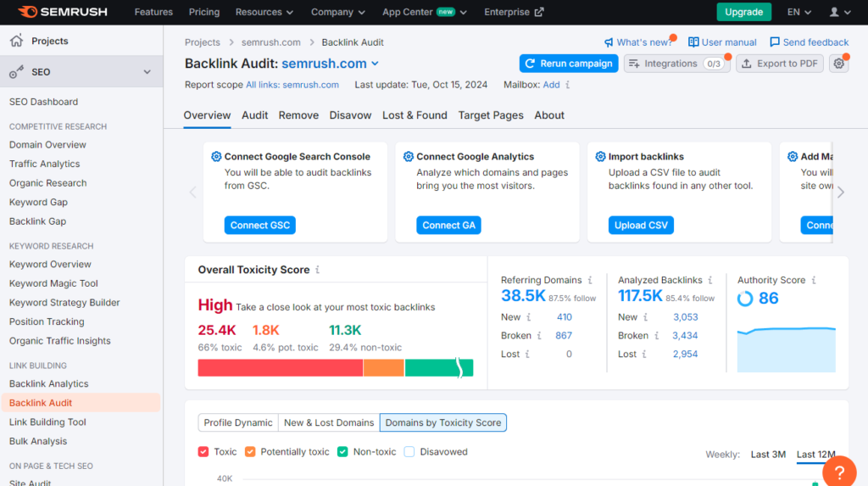Click the gear icon on Connect Google Search Console card
This screenshot has width=868, height=486.
[216, 157]
